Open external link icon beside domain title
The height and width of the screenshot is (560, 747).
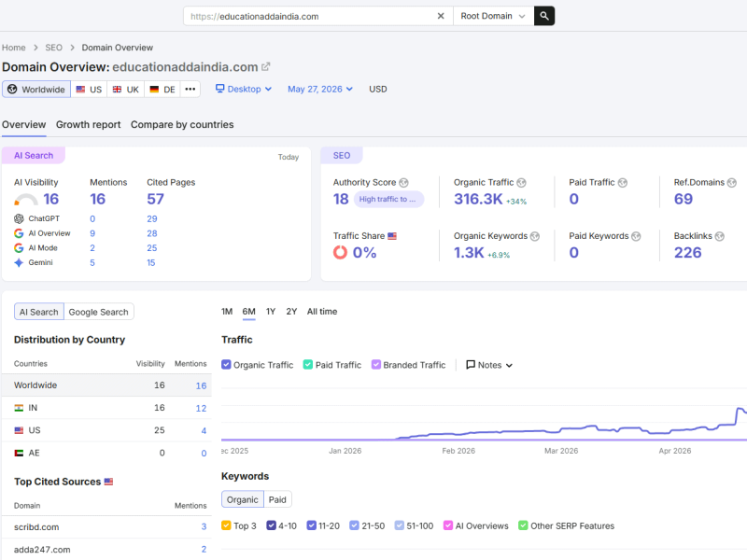[x=266, y=66]
